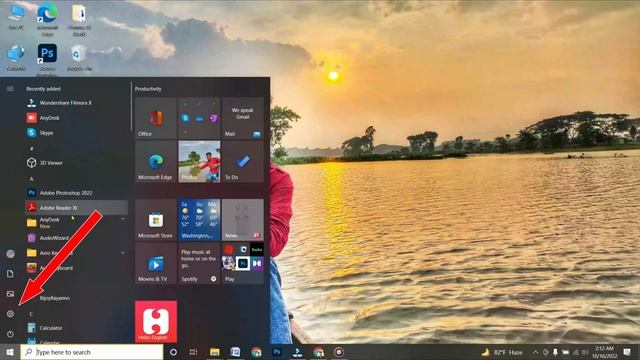Open the clock and date flyout
Viewport: 640px width, 360px height.
(x=604, y=352)
